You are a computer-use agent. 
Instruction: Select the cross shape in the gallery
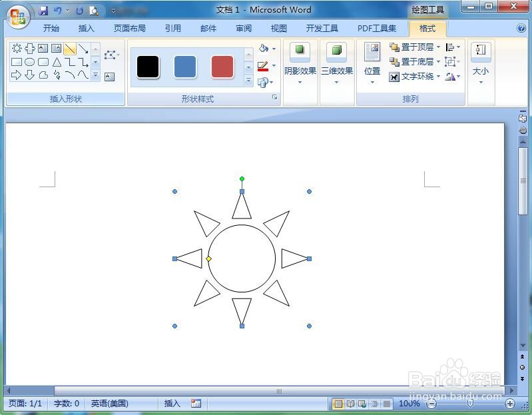coord(30,49)
